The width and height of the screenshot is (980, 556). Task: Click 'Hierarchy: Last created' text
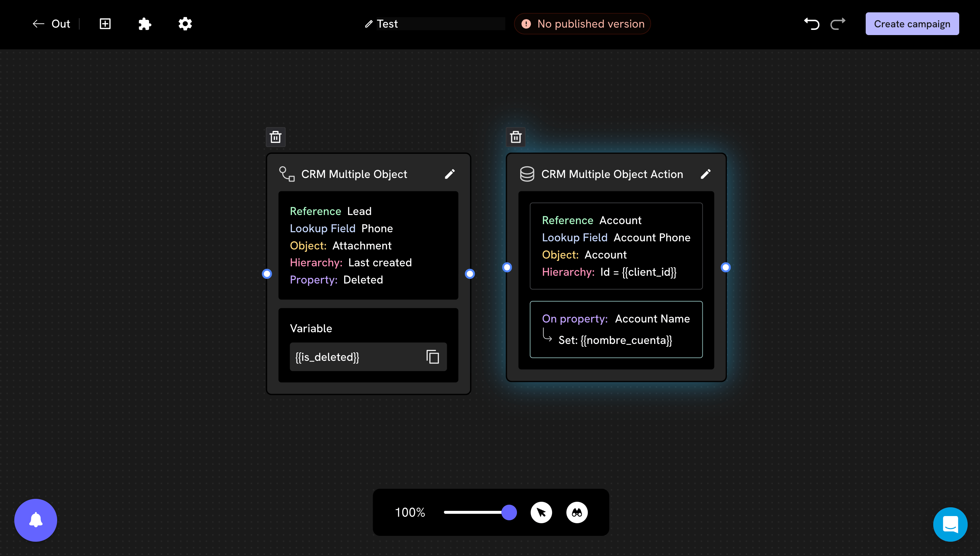(x=350, y=262)
